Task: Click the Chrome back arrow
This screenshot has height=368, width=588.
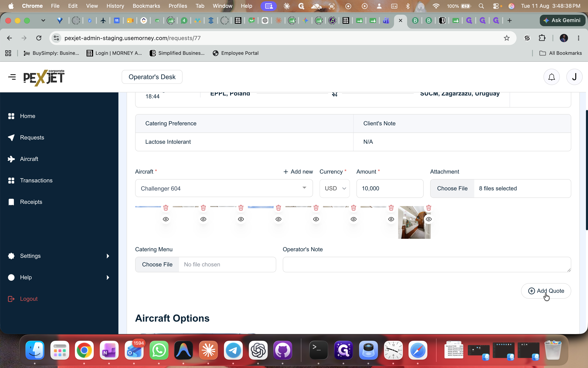Action: (x=9, y=38)
